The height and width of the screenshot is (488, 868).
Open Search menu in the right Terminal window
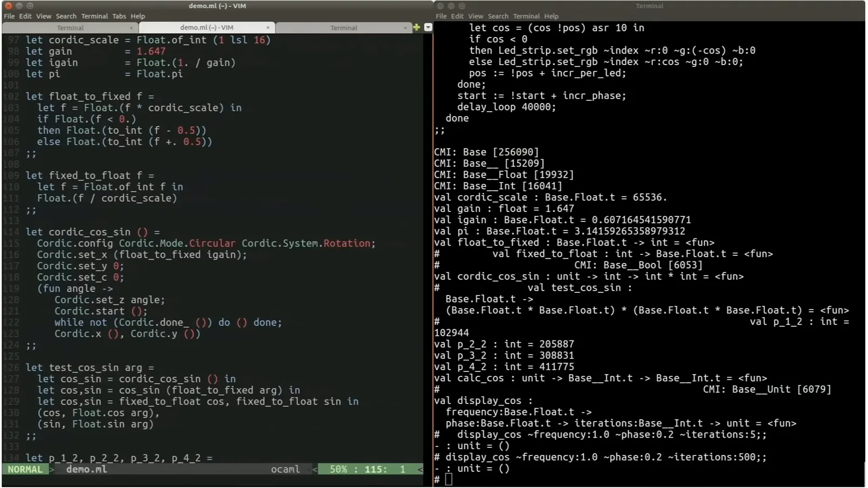498,16
